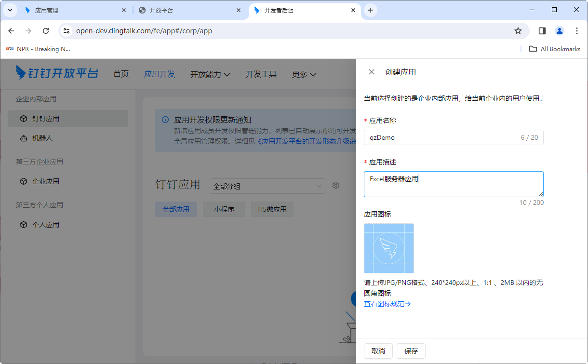Image resolution: width=588 pixels, height=364 pixels.
Task: Open new browser tab with plus
Action: (370, 10)
